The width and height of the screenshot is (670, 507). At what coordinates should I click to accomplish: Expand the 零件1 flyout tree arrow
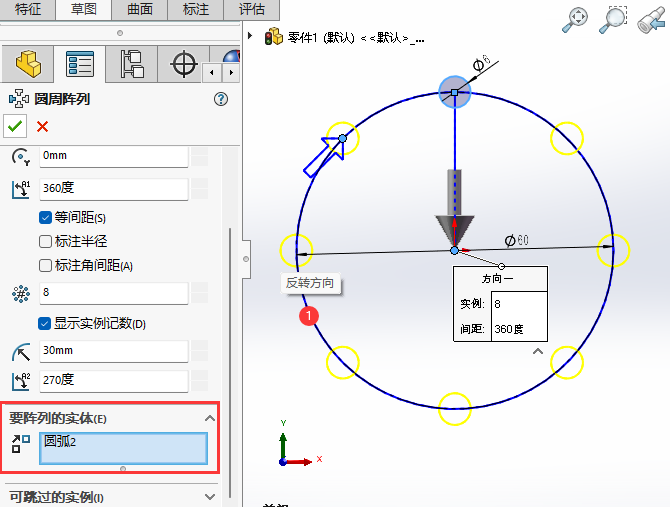tap(250, 36)
